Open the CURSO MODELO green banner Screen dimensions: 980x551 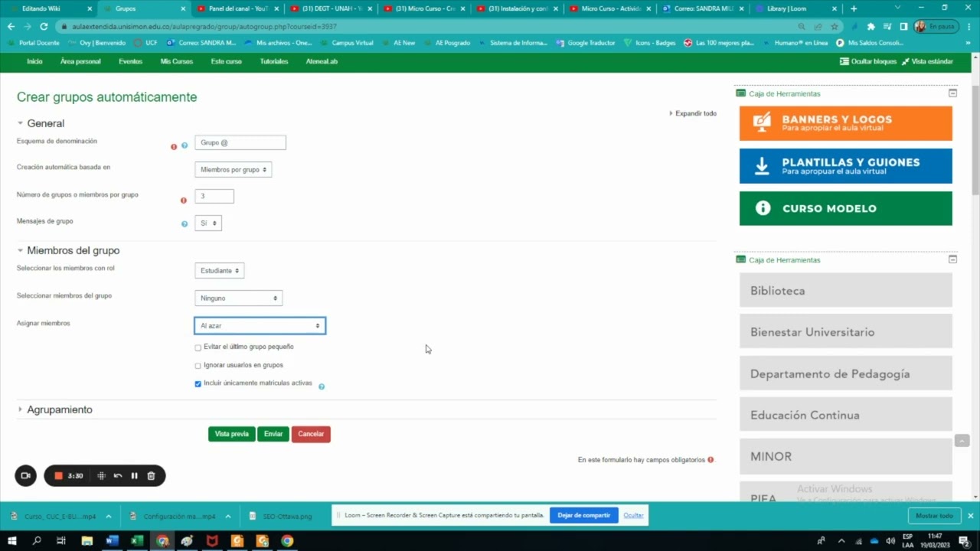(x=845, y=208)
